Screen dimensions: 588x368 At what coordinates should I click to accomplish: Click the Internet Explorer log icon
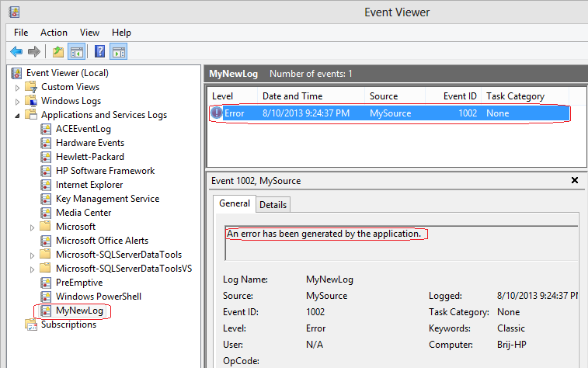point(46,185)
